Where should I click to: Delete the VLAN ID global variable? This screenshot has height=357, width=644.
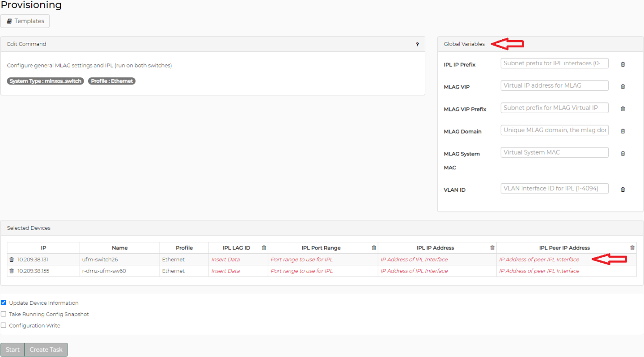(623, 189)
